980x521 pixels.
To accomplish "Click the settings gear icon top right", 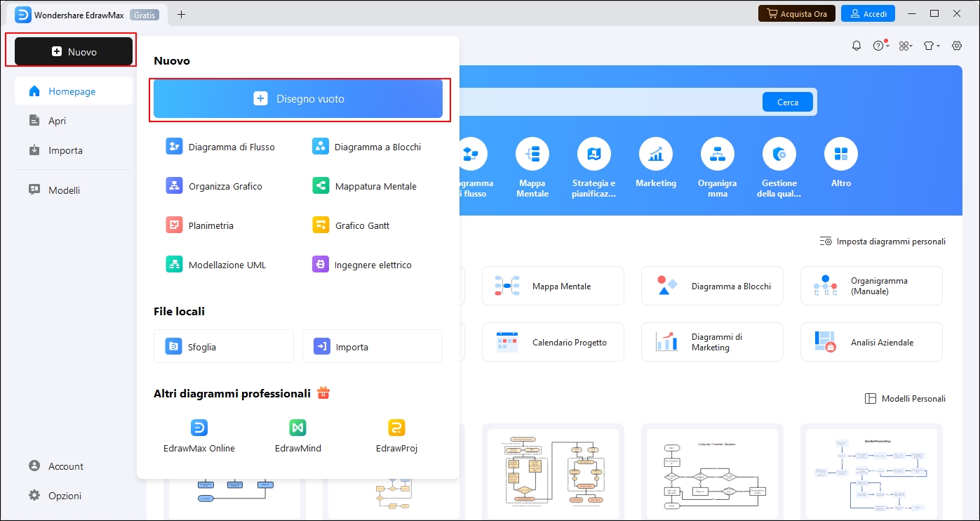I will coord(957,46).
